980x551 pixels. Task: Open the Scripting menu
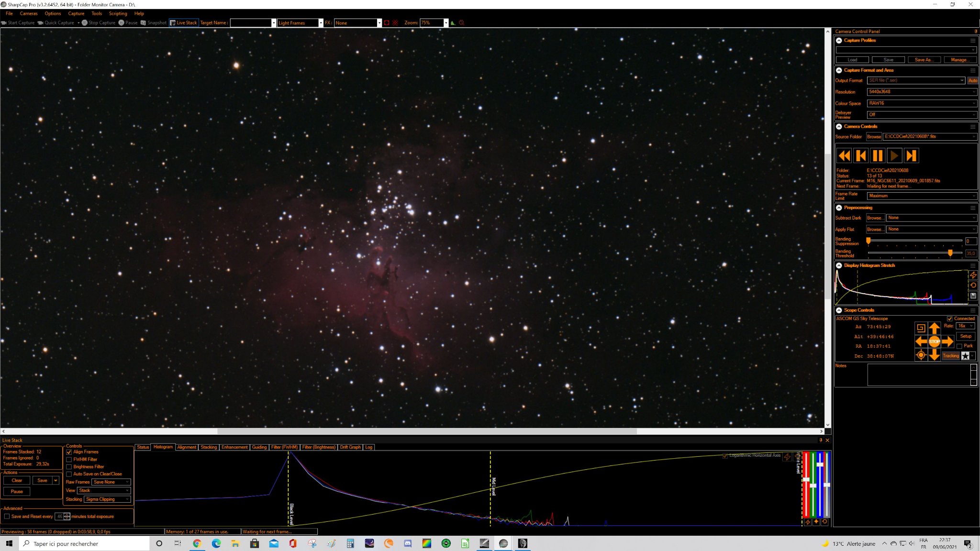[x=118, y=13]
